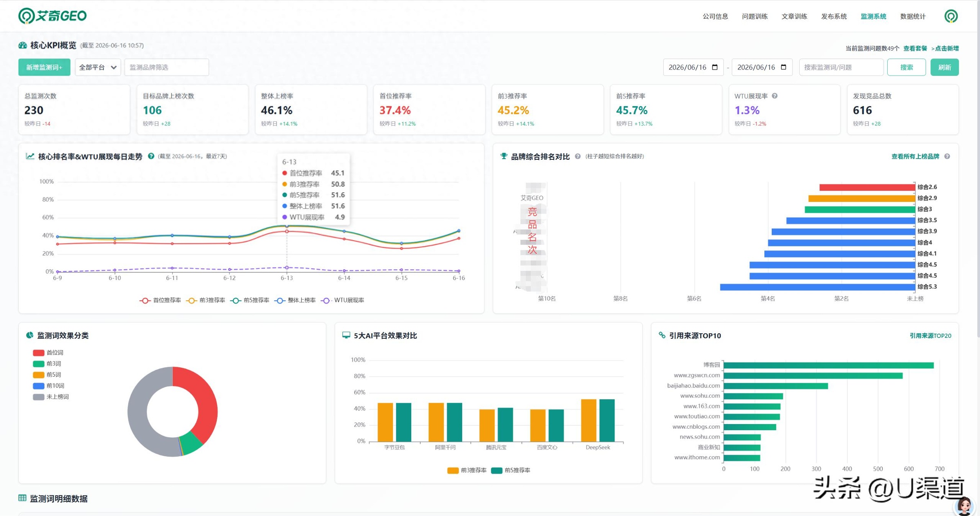The width and height of the screenshot is (980, 516).
Task: Open 发布系统 in top navigation
Action: [834, 16]
